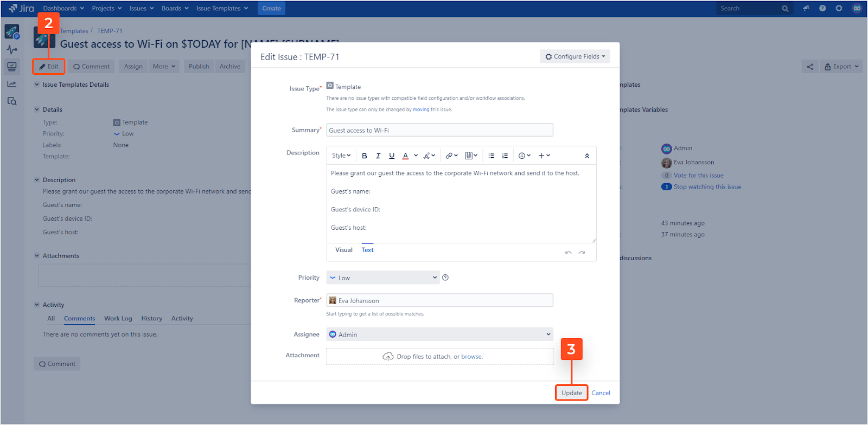Image resolution: width=868 pixels, height=425 pixels.
Task: Click the Stop watching this issue link
Action: point(707,187)
